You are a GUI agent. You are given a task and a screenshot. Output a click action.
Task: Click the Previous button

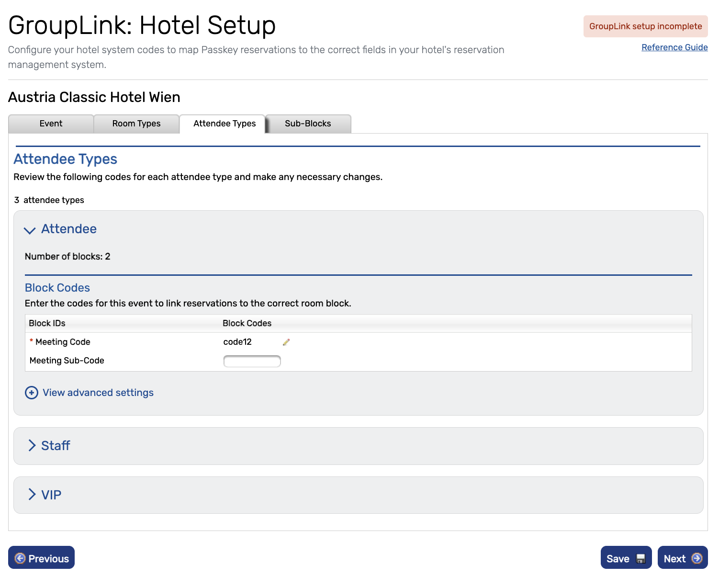(x=41, y=558)
